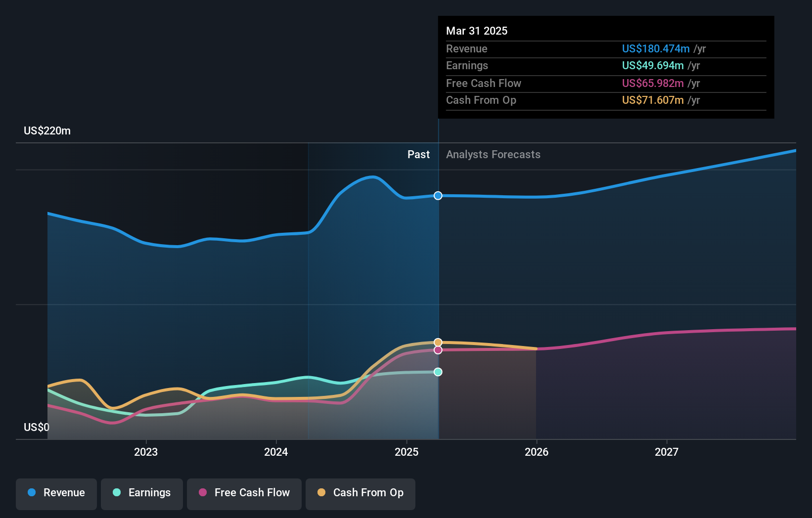Click the US$49.694m earnings value in tooltip
The height and width of the screenshot is (518, 812).
click(653, 66)
